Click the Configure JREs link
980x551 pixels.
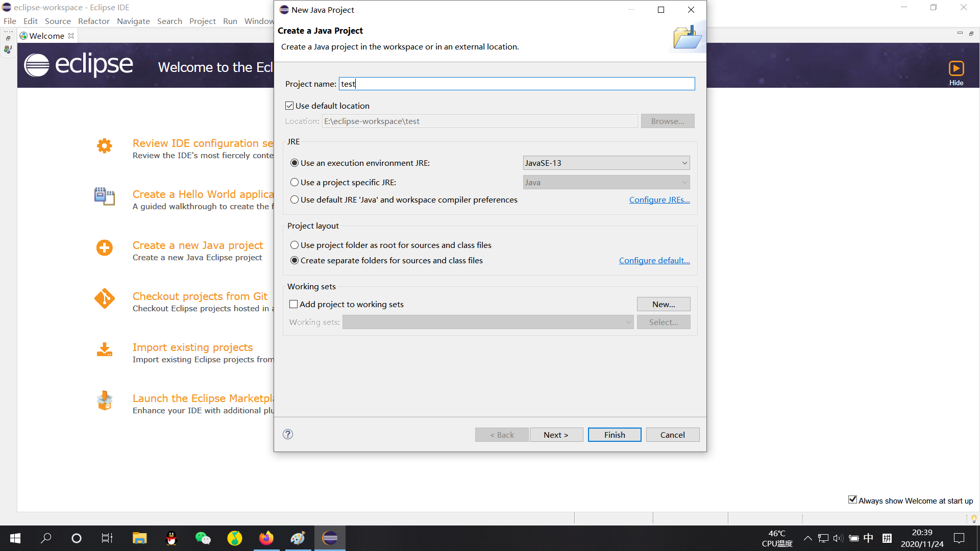[659, 199]
